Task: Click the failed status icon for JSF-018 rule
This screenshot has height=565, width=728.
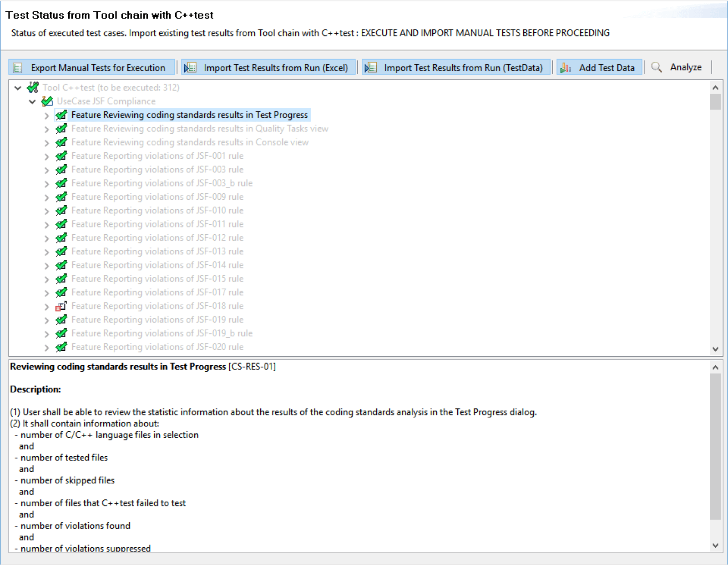Action: pyautogui.click(x=61, y=306)
